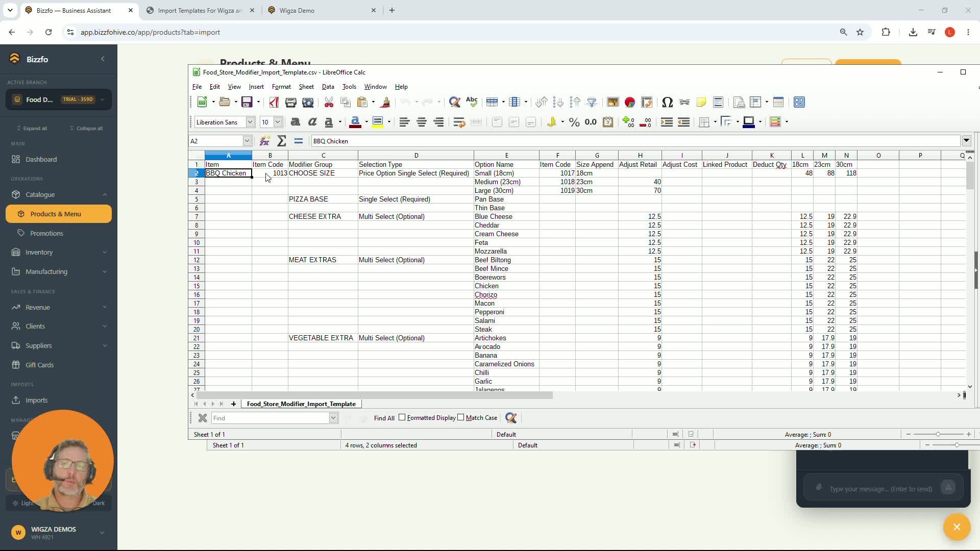
Task: Open Products & Menu sidebar item
Action: 59,214
